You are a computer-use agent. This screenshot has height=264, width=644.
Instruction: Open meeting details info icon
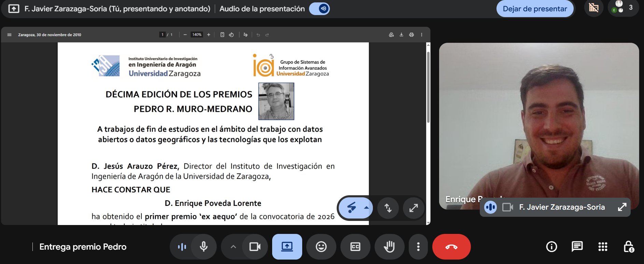click(551, 247)
